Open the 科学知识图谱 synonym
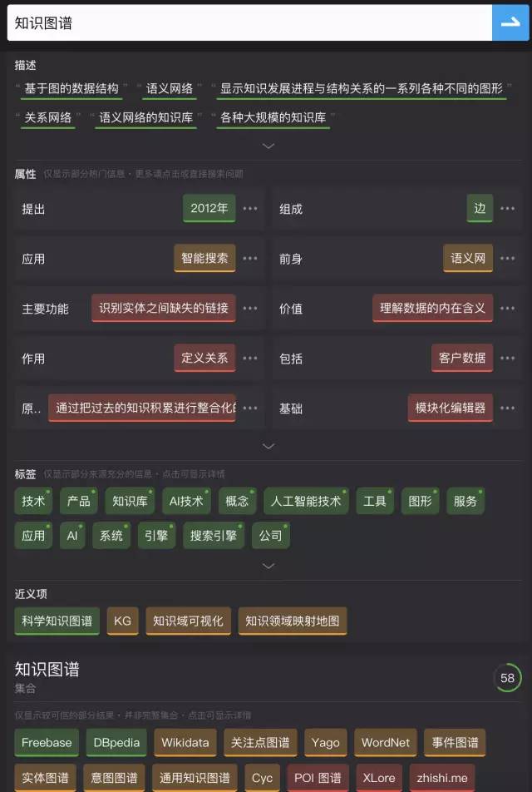Image resolution: width=532 pixels, height=792 pixels. (x=57, y=621)
